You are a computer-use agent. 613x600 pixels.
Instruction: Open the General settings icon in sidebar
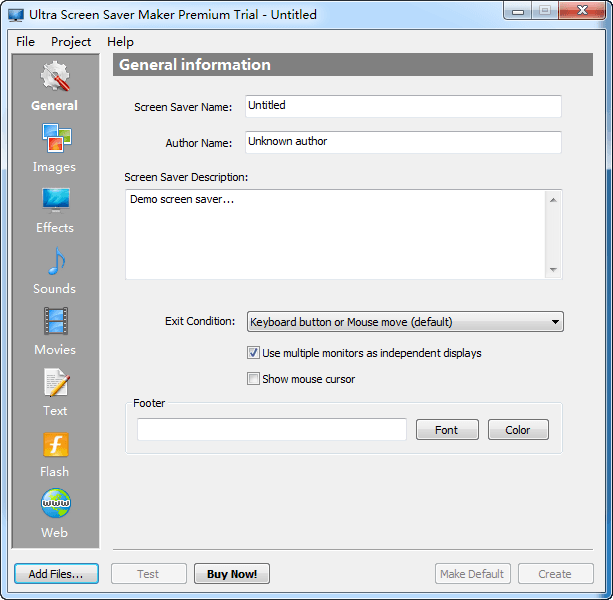(x=55, y=78)
